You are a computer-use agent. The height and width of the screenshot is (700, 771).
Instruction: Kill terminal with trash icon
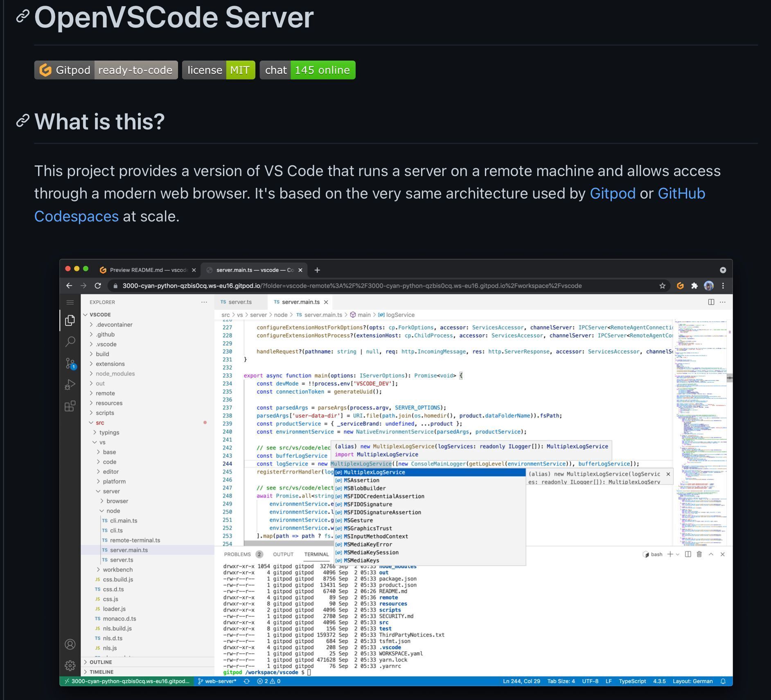pyautogui.click(x=699, y=554)
